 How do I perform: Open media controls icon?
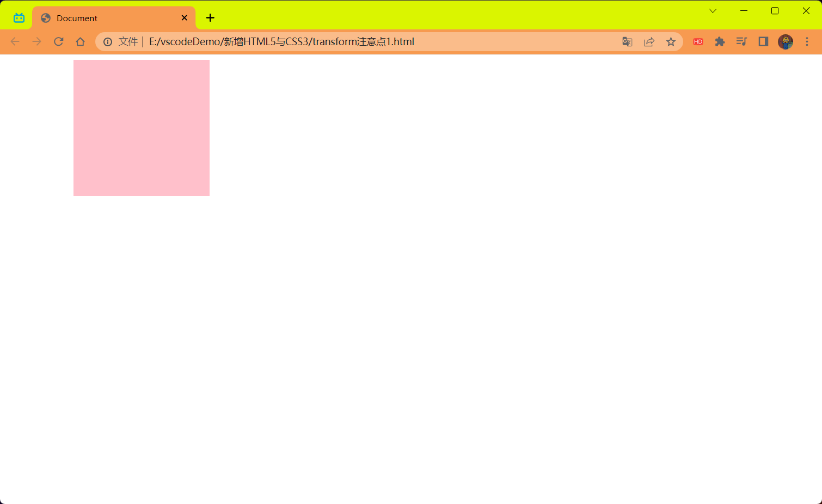(x=741, y=42)
